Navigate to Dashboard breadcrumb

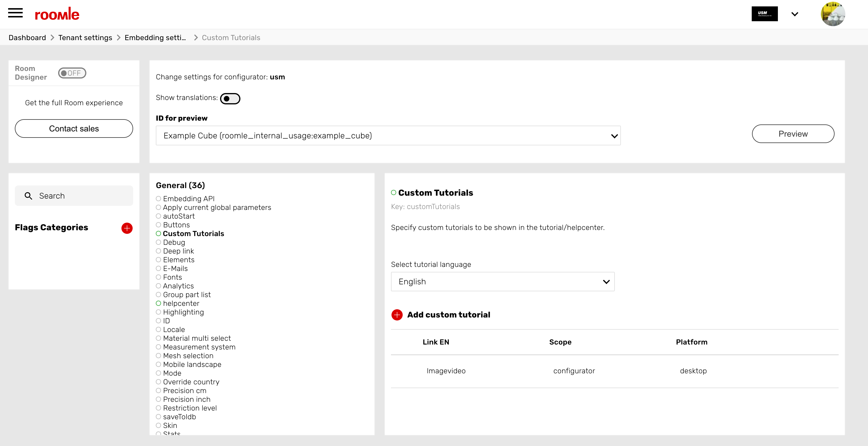[x=27, y=38]
